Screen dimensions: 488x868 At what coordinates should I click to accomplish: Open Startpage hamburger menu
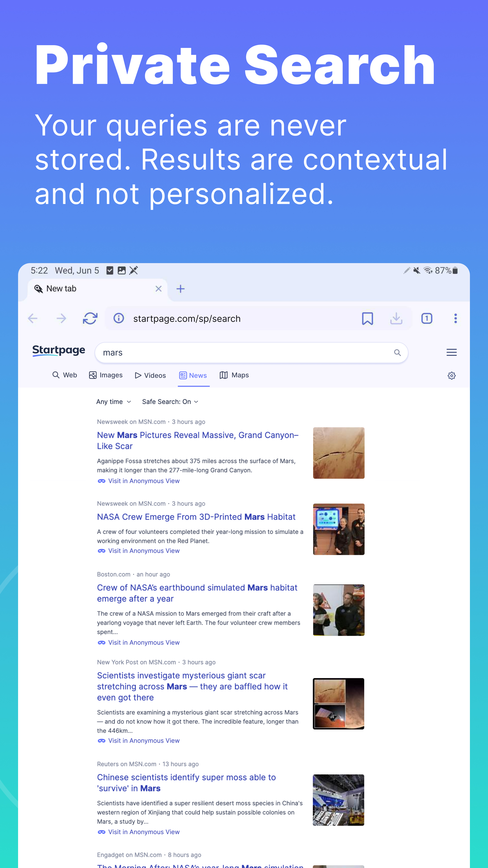(451, 352)
